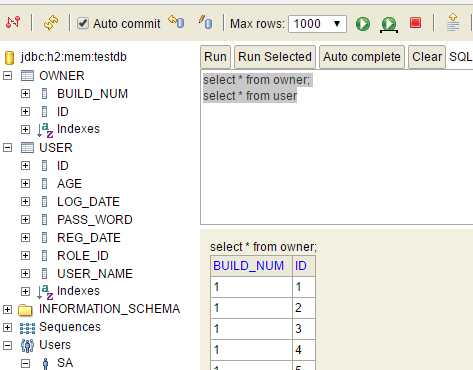Image resolution: width=473 pixels, height=370 pixels.
Task: Collapse the Users node
Action: tap(7, 346)
